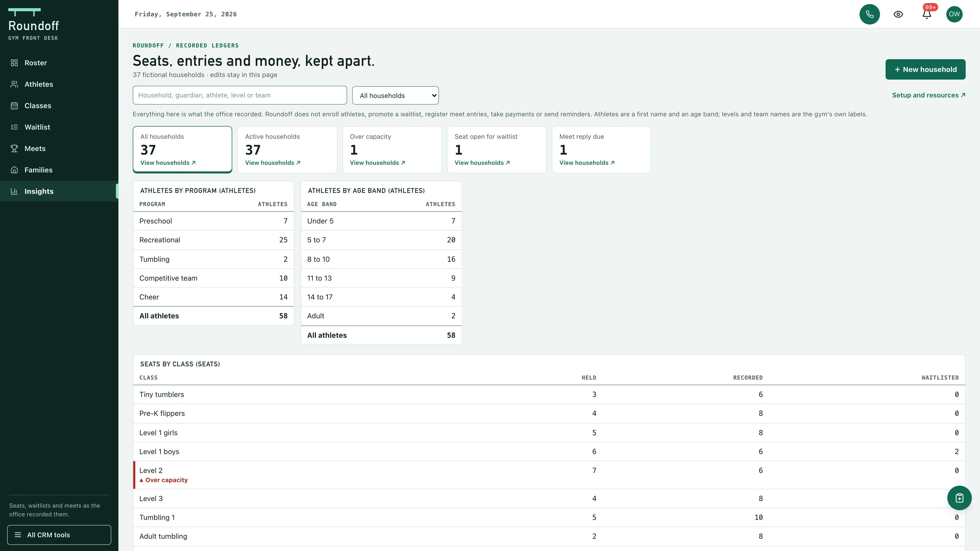View households under Seat open for waitlist
This screenshot has width=980, height=551.
(x=482, y=163)
